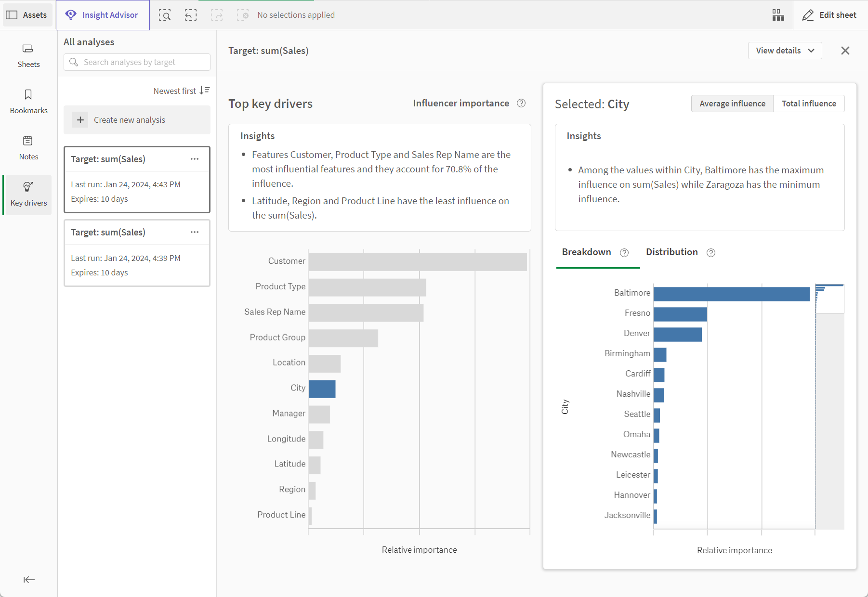Click No selections applied text
This screenshot has height=597, width=868.
(x=296, y=15)
